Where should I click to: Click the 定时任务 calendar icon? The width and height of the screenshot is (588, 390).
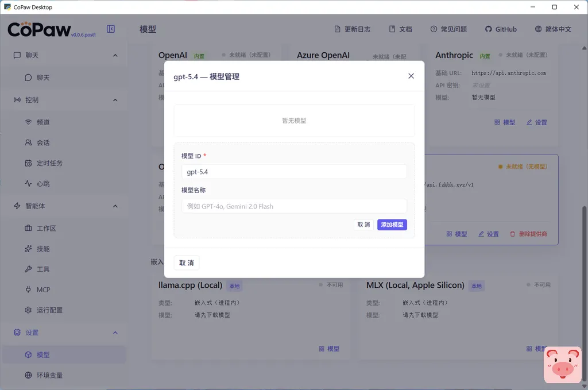point(28,163)
